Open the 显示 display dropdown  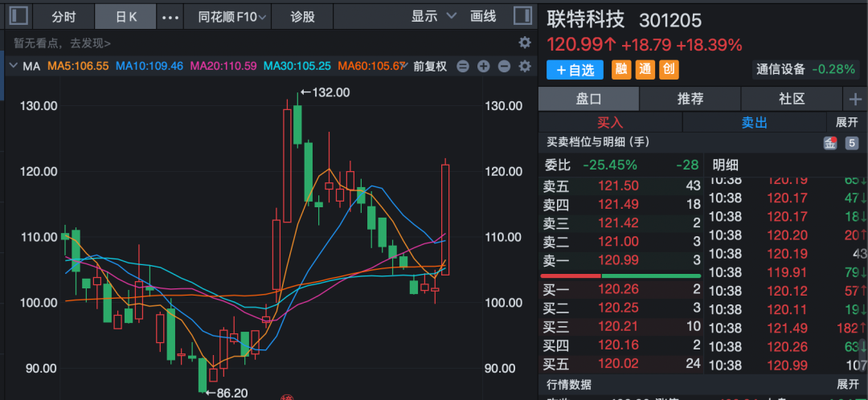(433, 16)
